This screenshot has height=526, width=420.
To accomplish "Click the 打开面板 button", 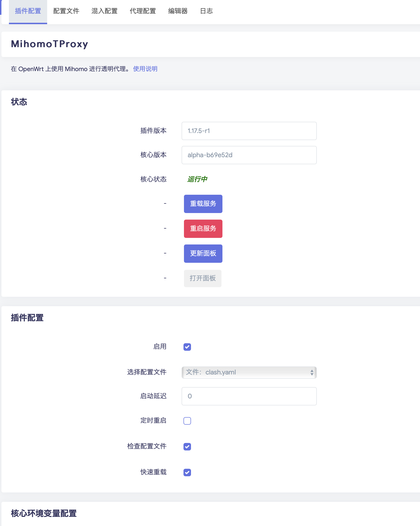I will coord(202,278).
